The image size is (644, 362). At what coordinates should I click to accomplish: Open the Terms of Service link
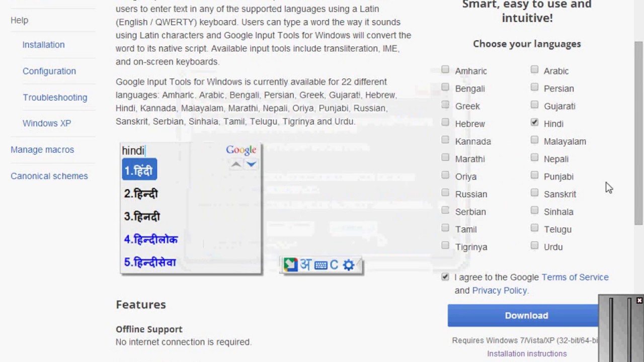click(575, 277)
